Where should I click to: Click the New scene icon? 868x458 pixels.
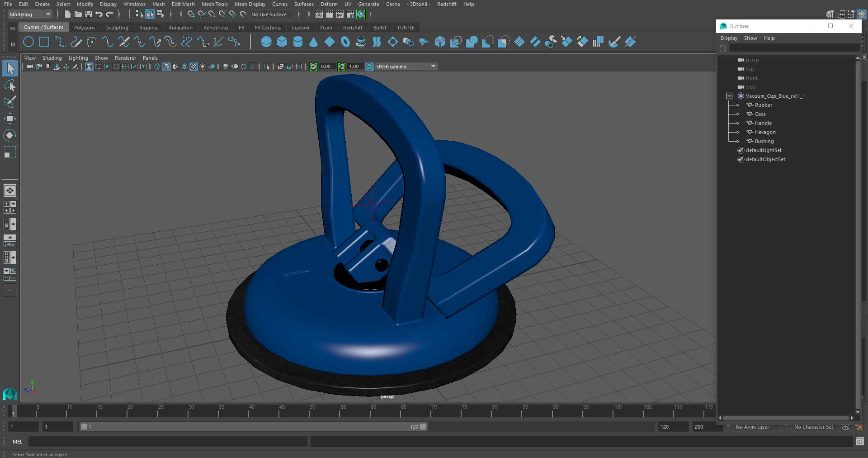(67, 14)
